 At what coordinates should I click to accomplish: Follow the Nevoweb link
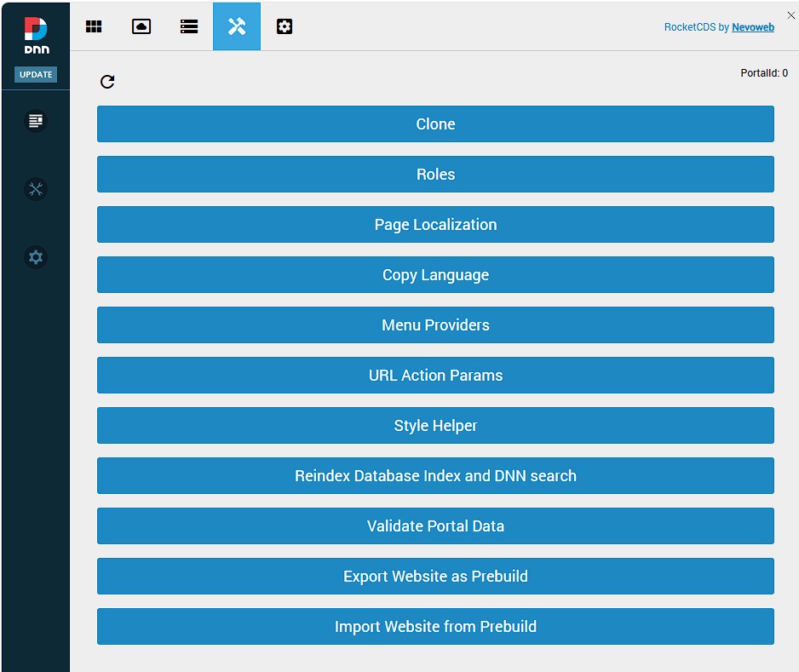(x=753, y=27)
